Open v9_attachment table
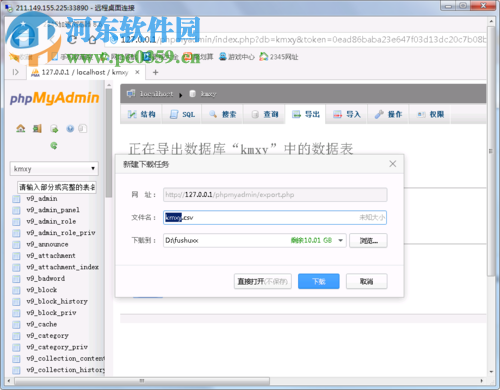The height and width of the screenshot is (390, 500). point(51,256)
